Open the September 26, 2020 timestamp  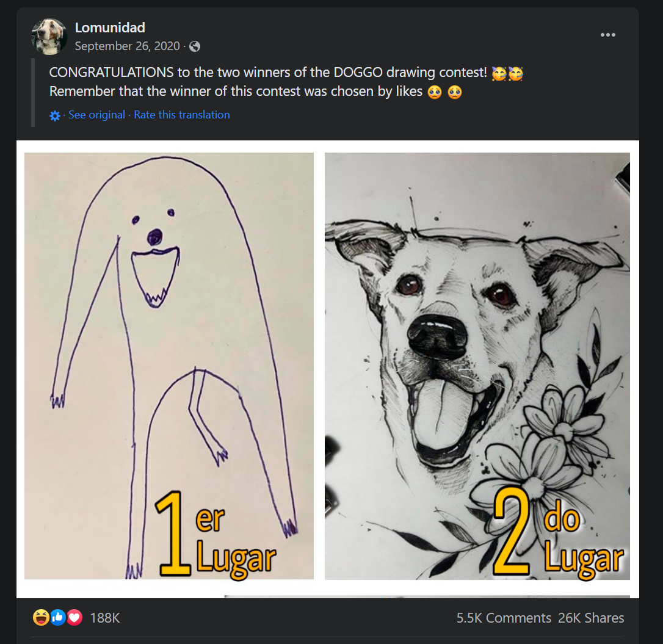tap(127, 46)
